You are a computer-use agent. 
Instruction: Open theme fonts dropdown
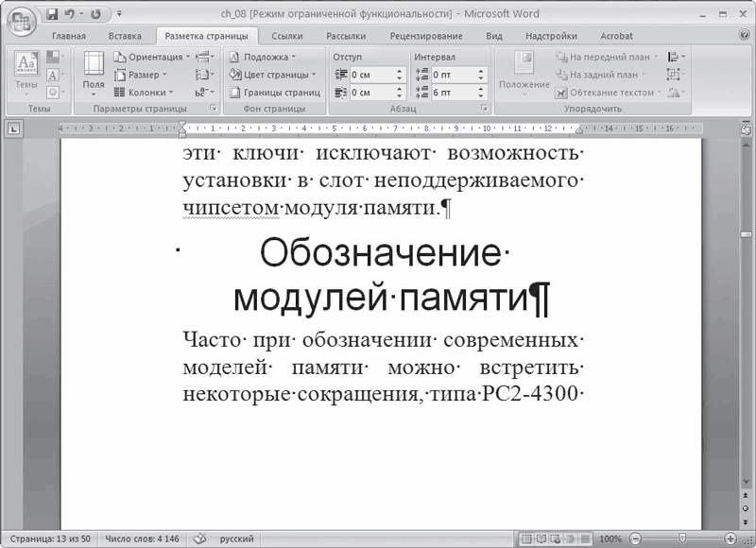point(56,75)
